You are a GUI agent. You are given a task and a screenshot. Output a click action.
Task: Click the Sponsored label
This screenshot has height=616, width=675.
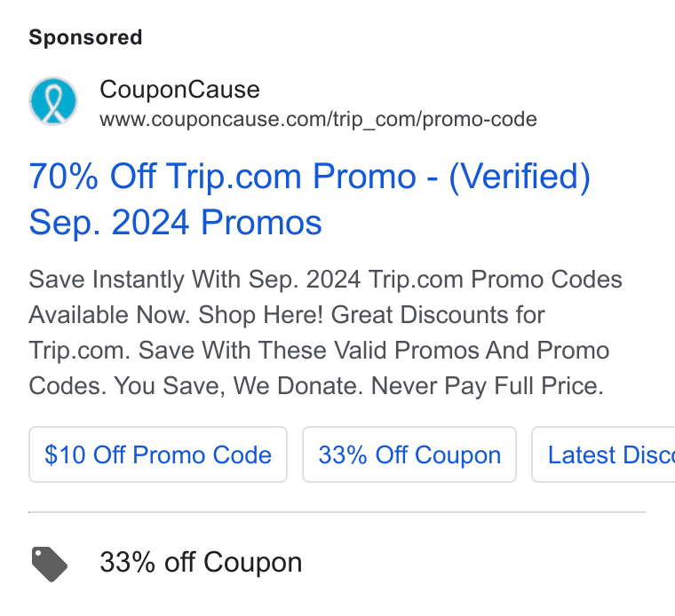pos(85,37)
